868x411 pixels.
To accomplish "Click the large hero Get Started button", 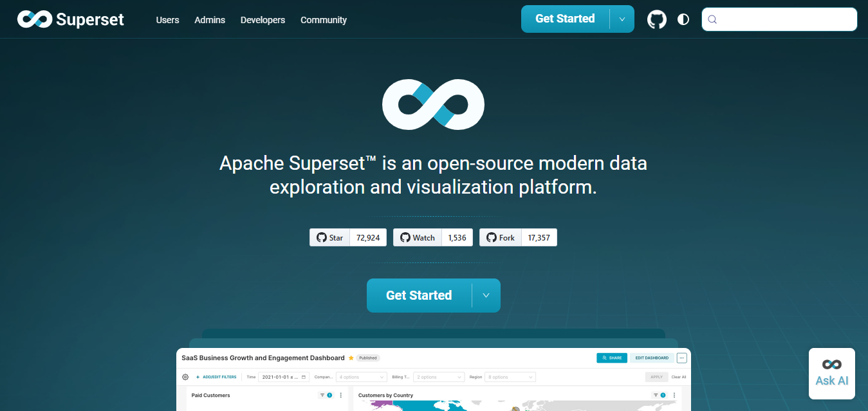I will point(419,295).
